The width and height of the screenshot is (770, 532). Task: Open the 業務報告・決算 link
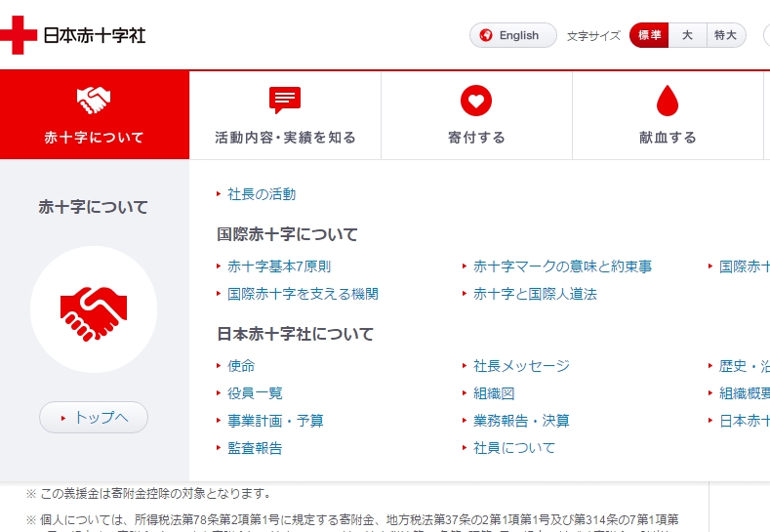tap(521, 421)
